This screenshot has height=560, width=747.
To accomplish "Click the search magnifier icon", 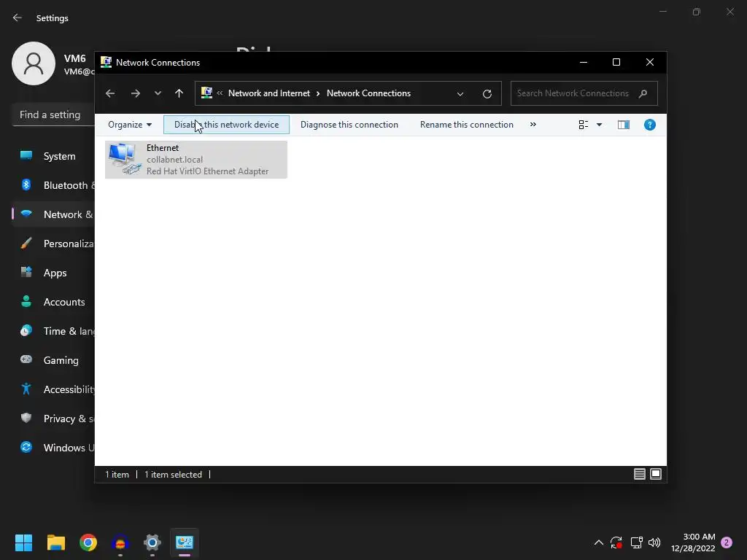I will pos(643,93).
